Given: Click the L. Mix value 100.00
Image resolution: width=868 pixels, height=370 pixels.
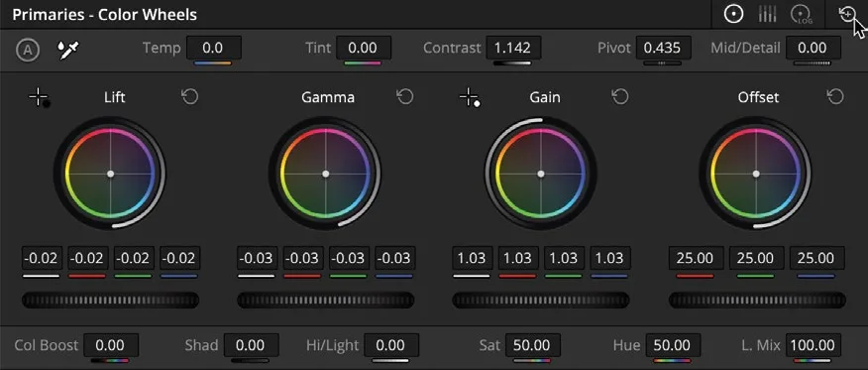Looking at the screenshot, I should tap(814, 345).
